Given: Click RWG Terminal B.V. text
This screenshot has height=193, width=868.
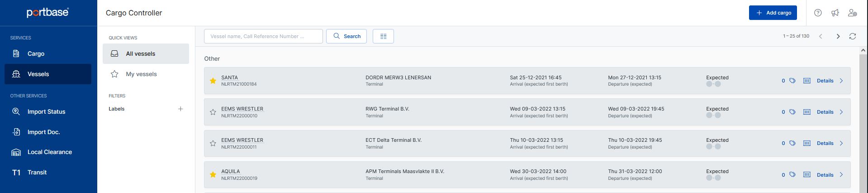Looking at the screenshot, I should [387, 109].
